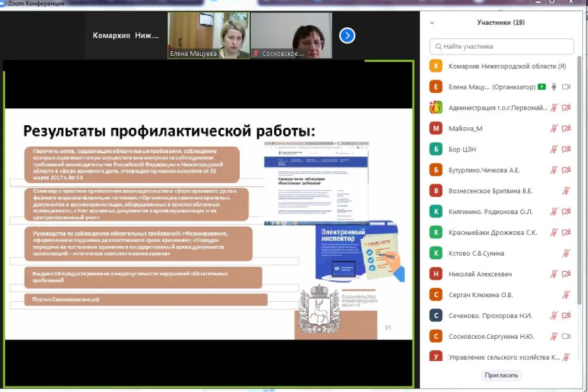This screenshot has width=588, height=392.
Task: Click the muted mic icon next to Бутурлино.Чичкова А.Е.
Action: click(554, 169)
